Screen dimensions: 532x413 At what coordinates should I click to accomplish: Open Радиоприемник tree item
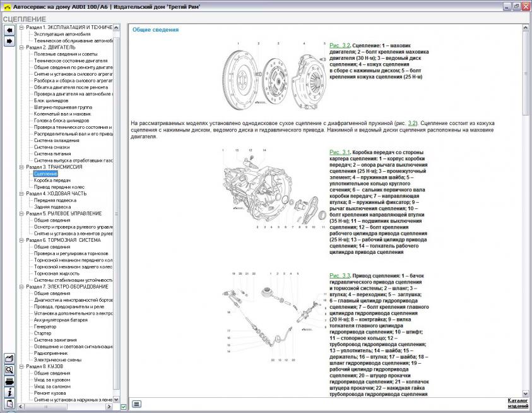click(x=51, y=353)
